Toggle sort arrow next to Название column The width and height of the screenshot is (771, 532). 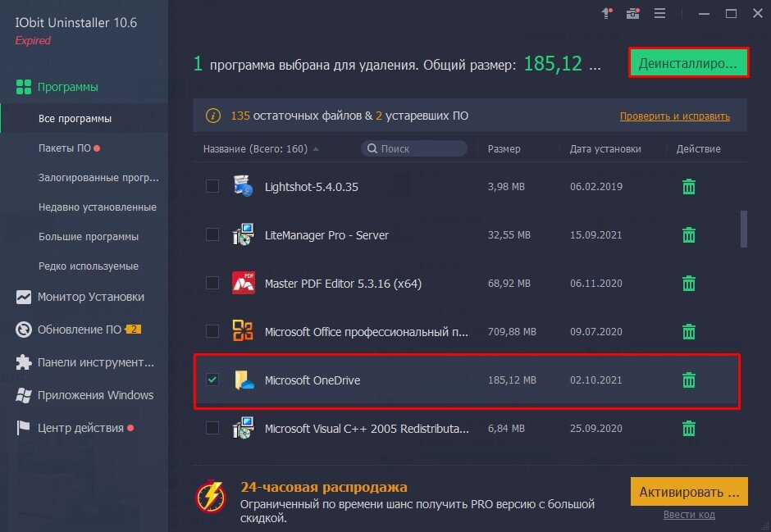click(316, 149)
